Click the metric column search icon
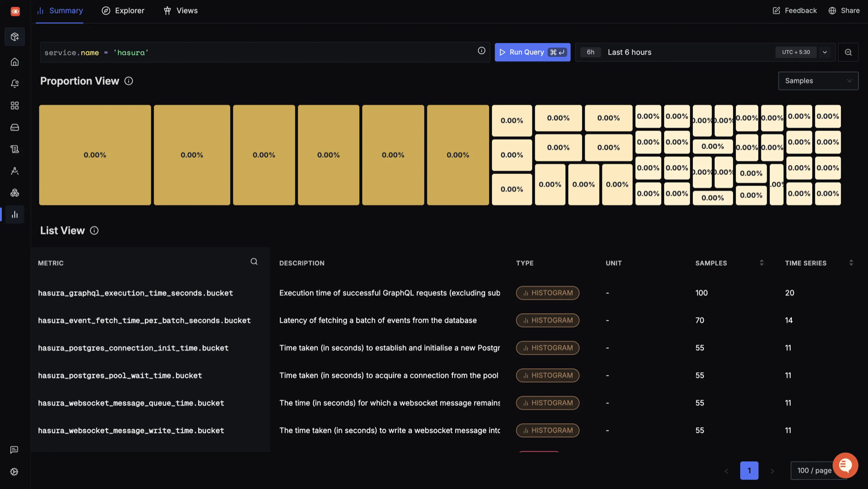Viewport: 868px width, 489px height. pyautogui.click(x=254, y=262)
